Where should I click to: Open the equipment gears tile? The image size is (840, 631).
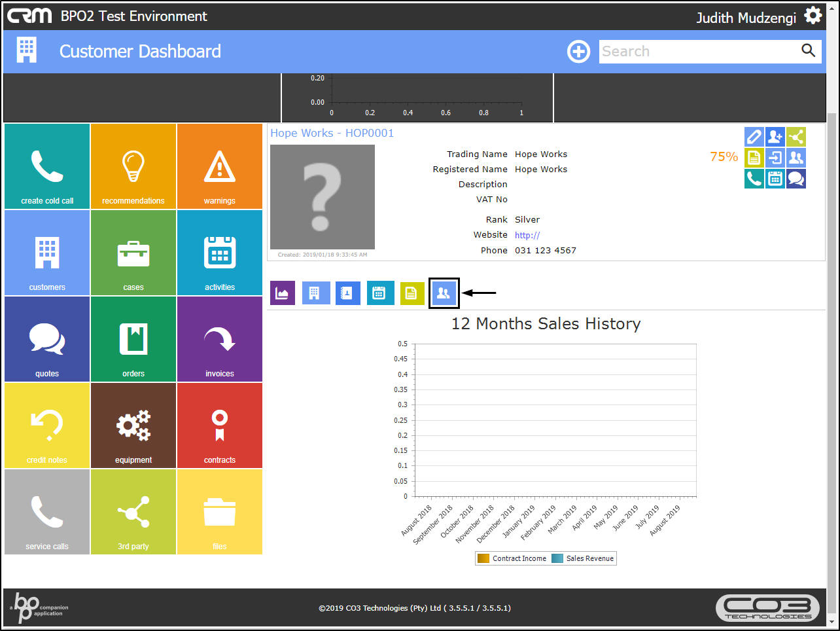click(133, 425)
